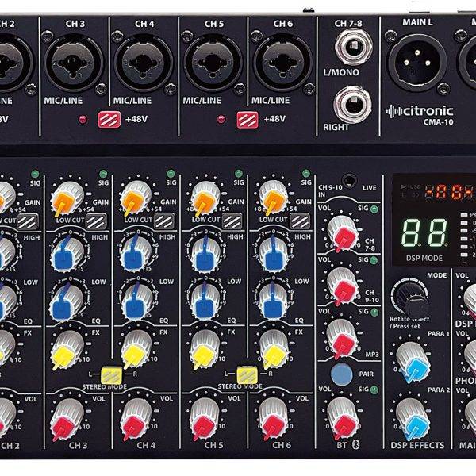Click the CMA-10 model label
Image resolution: width=476 pixels, height=476 pixels.
pos(438,122)
